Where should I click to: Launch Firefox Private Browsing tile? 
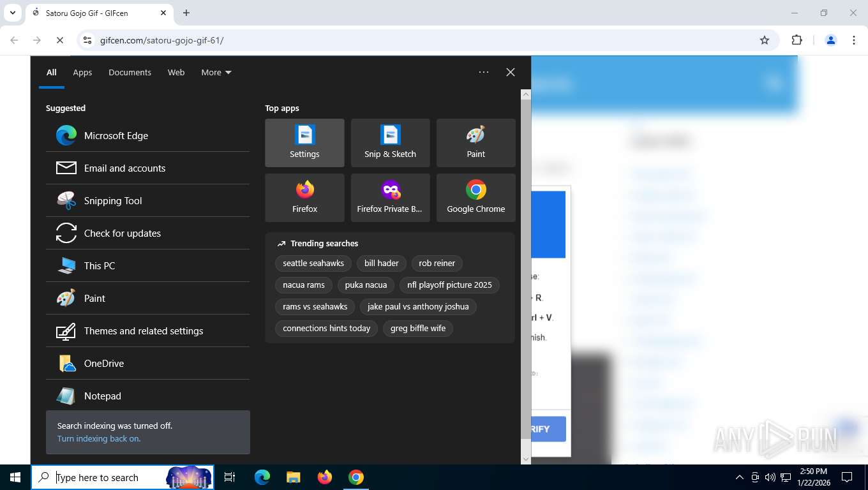[x=390, y=198]
